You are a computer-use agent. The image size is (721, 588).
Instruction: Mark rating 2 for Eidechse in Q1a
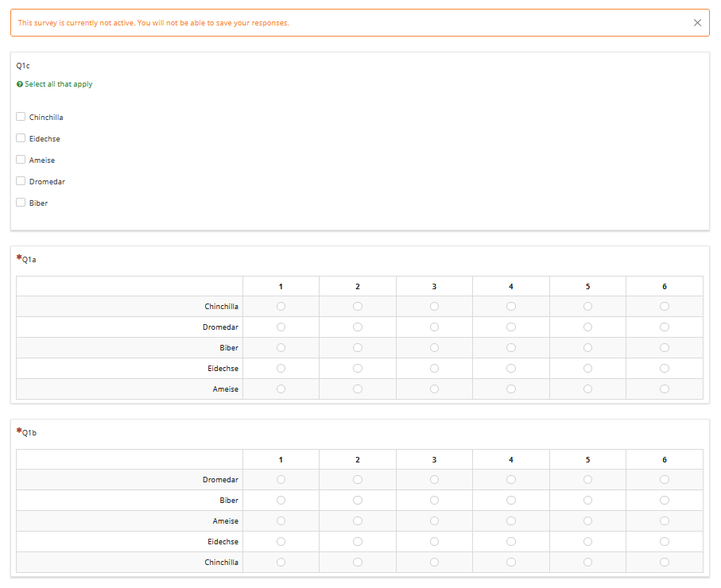click(358, 369)
